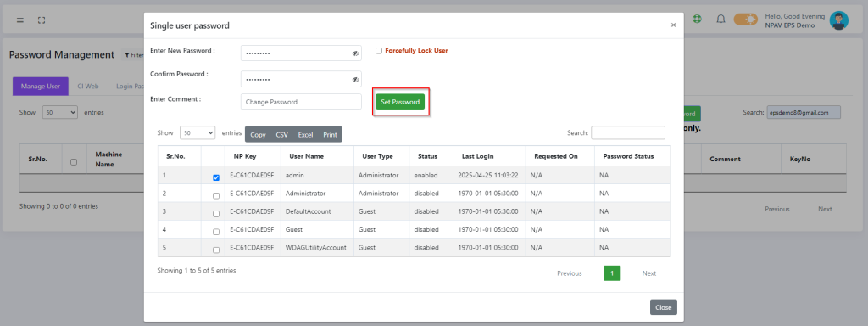This screenshot has height=326, width=868.
Task: Uncheck the admin user checkbox
Action: pyautogui.click(x=216, y=178)
